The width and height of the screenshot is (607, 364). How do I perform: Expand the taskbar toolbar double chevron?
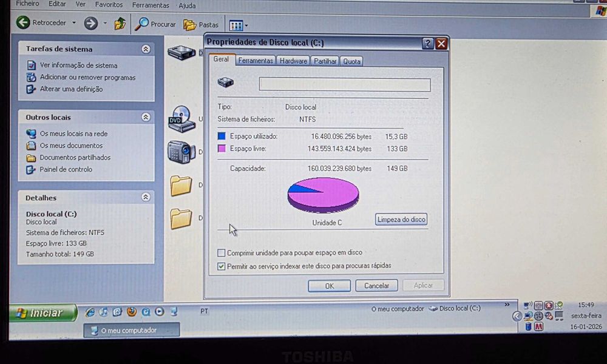(507, 305)
